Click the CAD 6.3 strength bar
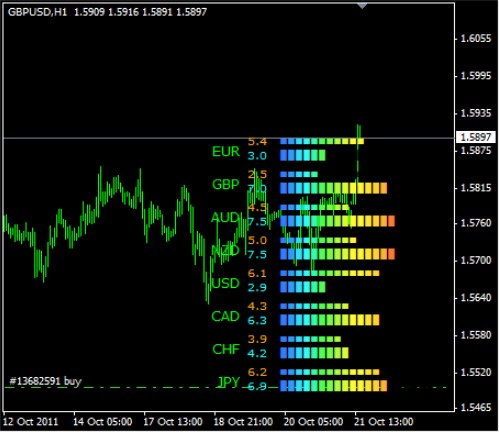499x432 pixels. [x=330, y=320]
